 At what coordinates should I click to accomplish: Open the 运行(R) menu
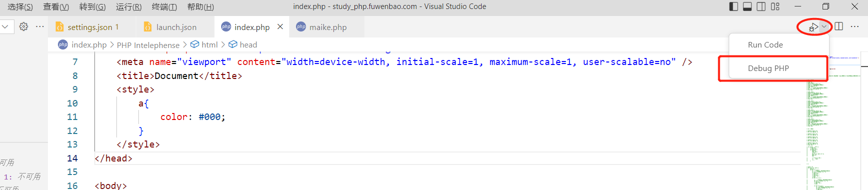[x=129, y=6]
